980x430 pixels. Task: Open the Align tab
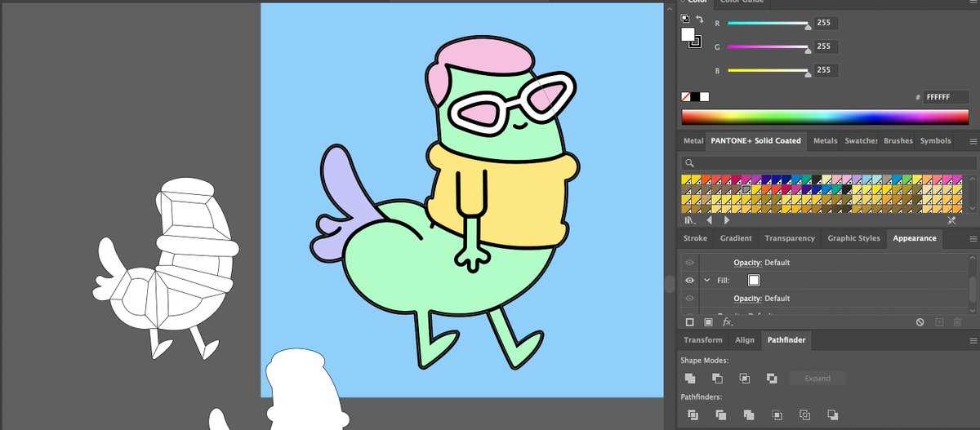745,339
